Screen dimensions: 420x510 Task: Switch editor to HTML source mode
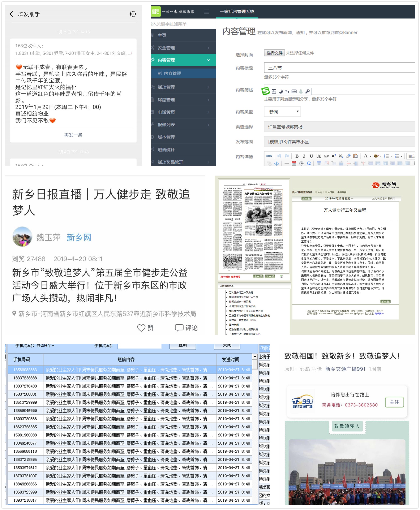click(x=269, y=156)
